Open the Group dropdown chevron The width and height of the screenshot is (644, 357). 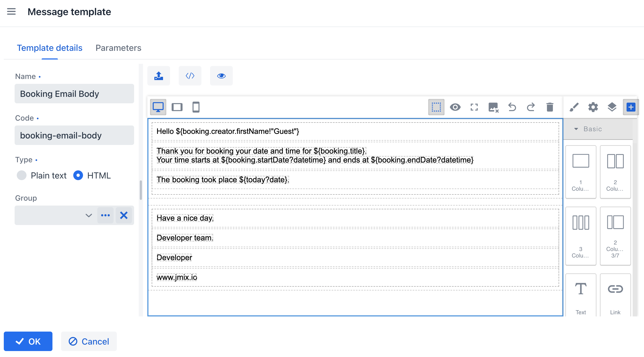pos(89,215)
